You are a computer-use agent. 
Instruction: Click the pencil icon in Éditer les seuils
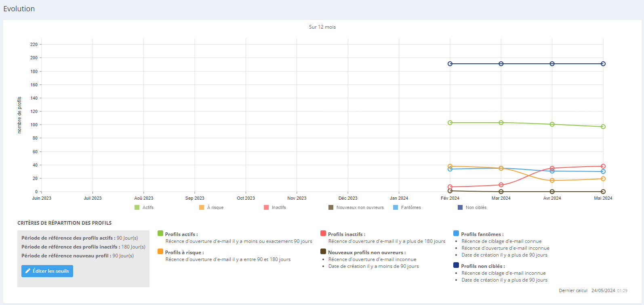coord(28,271)
